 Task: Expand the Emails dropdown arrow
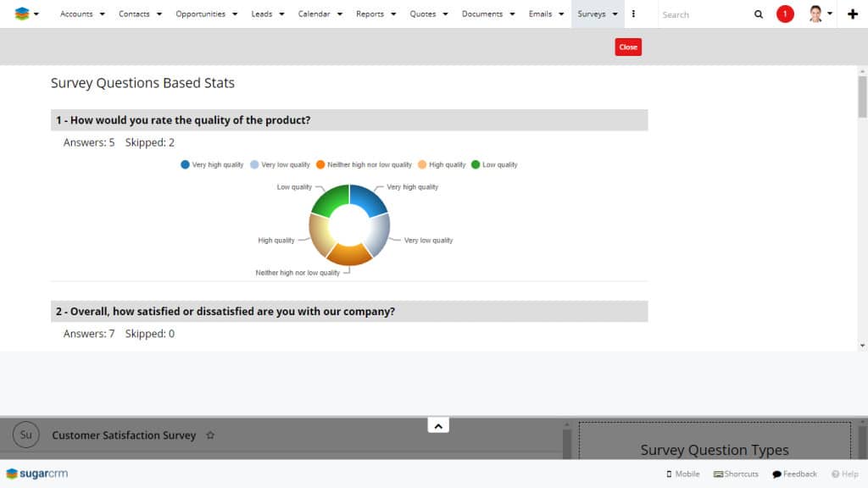[x=561, y=14]
